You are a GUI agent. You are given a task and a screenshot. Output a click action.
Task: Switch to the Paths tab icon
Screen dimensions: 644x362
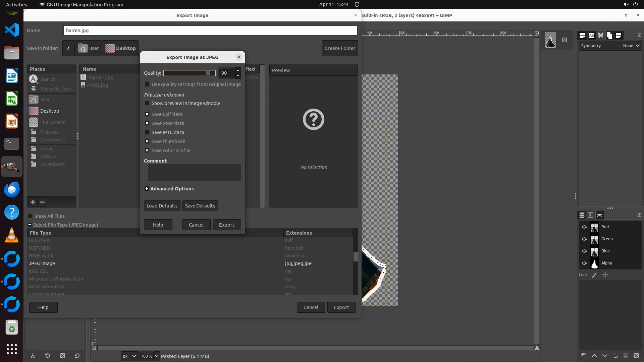point(600,215)
